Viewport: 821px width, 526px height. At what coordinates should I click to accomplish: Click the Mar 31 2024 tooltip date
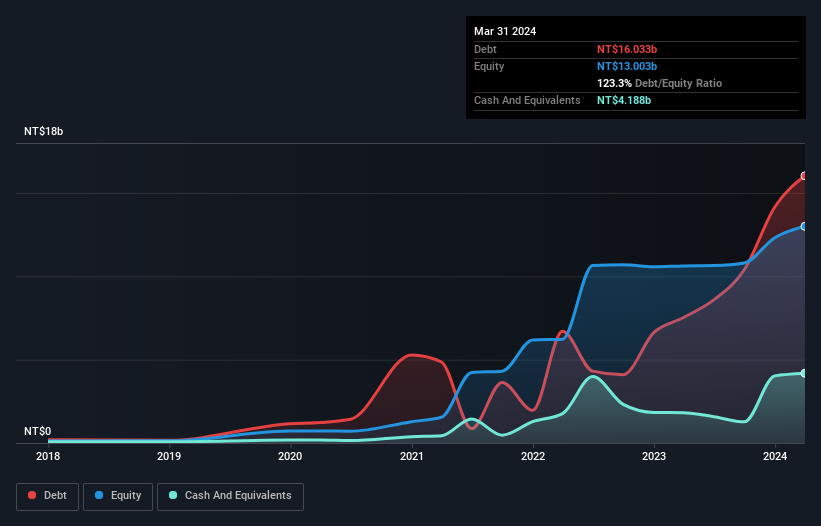[x=505, y=31]
